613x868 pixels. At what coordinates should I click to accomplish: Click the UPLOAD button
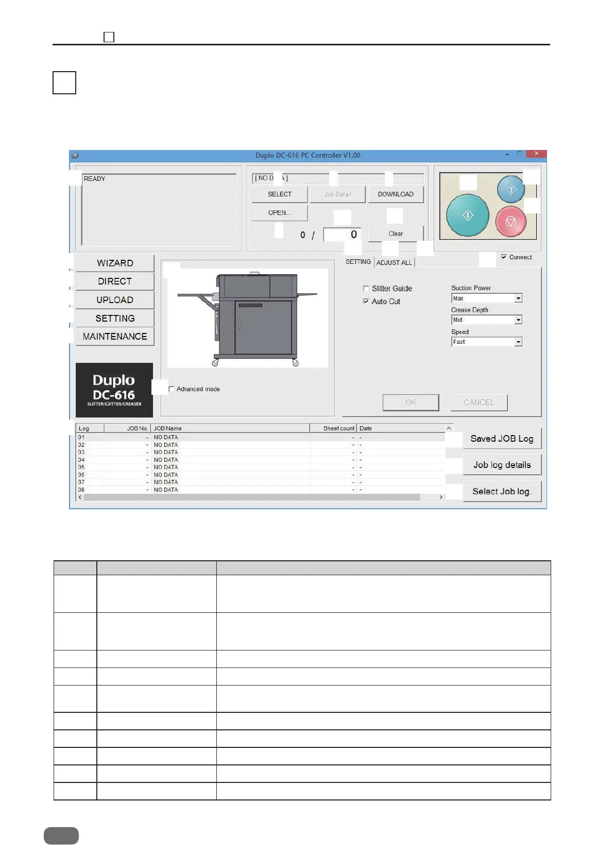click(115, 300)
